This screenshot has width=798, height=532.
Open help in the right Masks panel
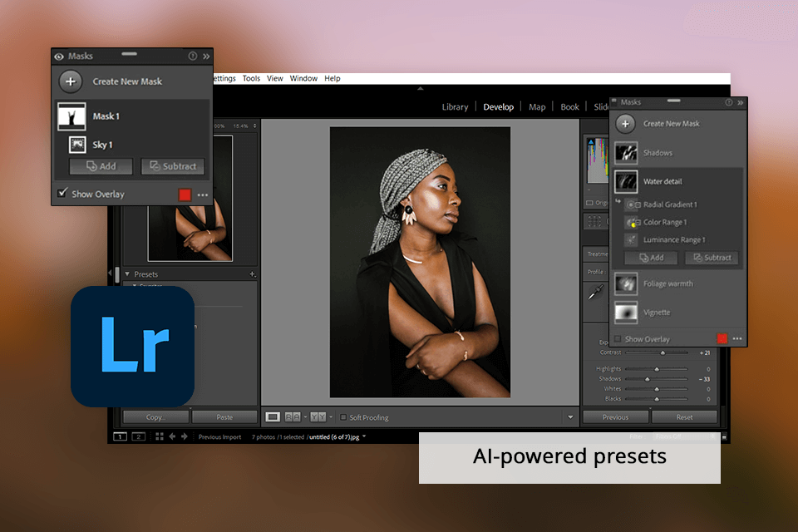pos(729,102)
